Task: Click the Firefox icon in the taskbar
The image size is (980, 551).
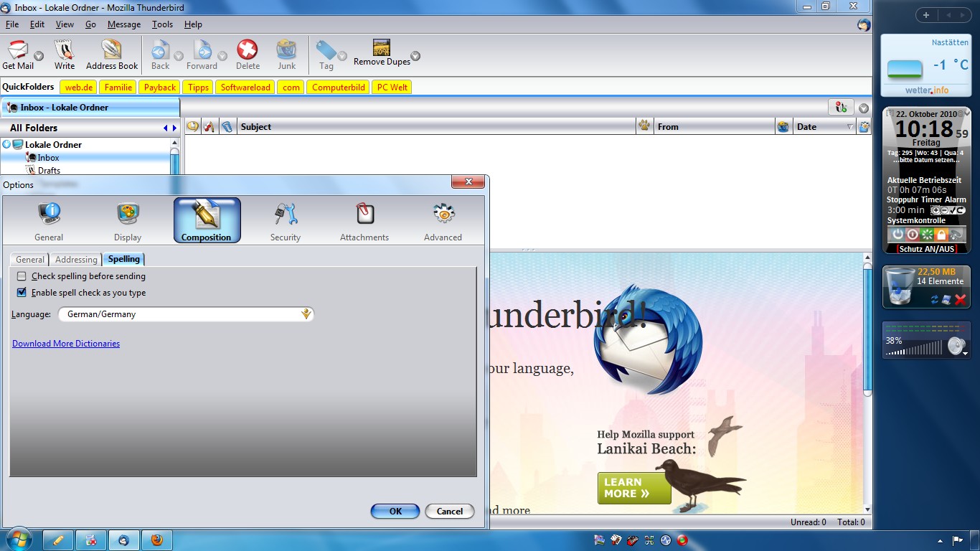Action: (156, 540)
